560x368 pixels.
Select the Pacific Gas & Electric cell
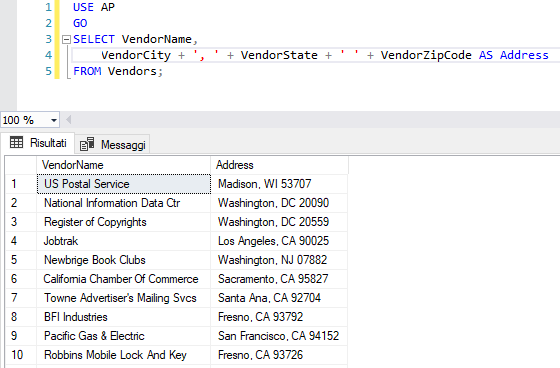124,335
